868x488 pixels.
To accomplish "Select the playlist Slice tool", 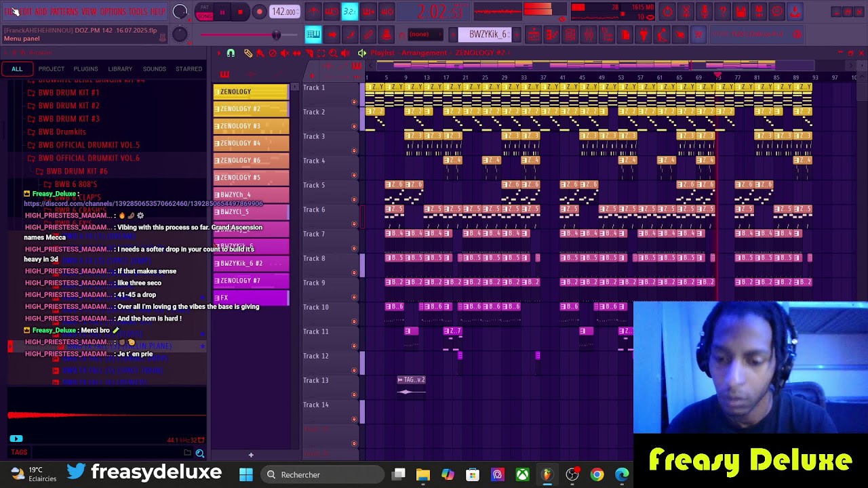I will (309, 53).
